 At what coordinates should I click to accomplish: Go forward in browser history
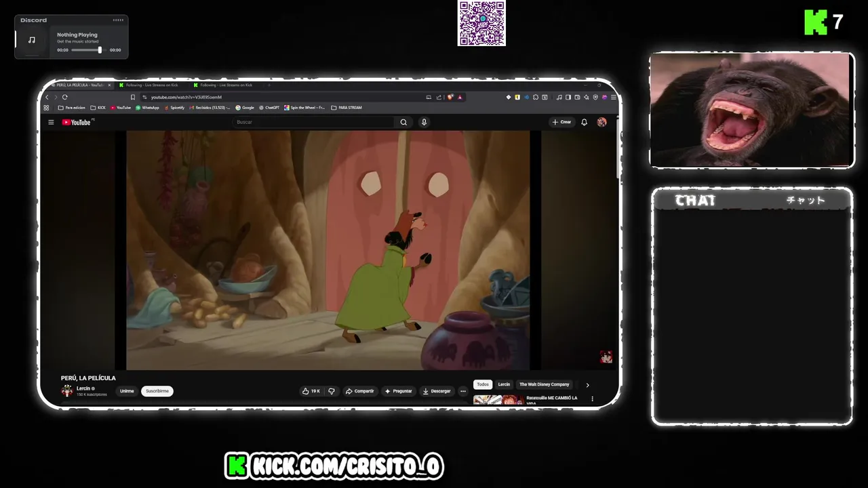click(56, 97)
